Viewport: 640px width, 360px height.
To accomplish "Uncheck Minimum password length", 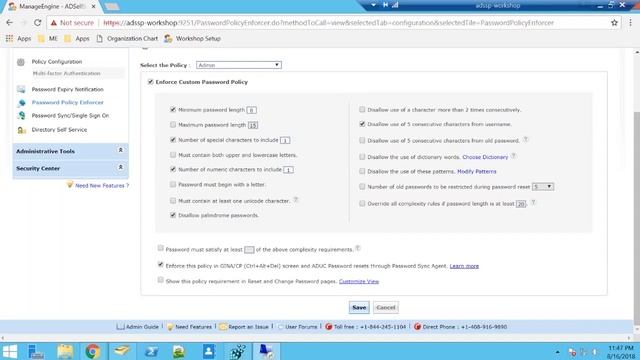I will click(173, 109).
